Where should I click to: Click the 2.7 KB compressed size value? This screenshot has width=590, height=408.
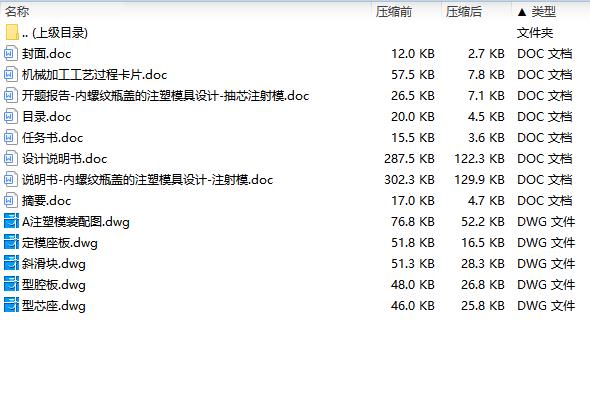[486, 54]
